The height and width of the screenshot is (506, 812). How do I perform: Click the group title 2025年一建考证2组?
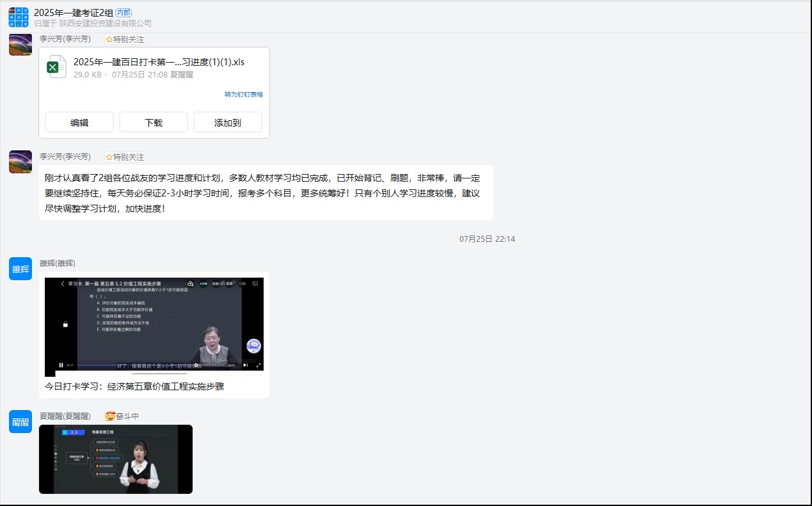click(x=73, y=13)
